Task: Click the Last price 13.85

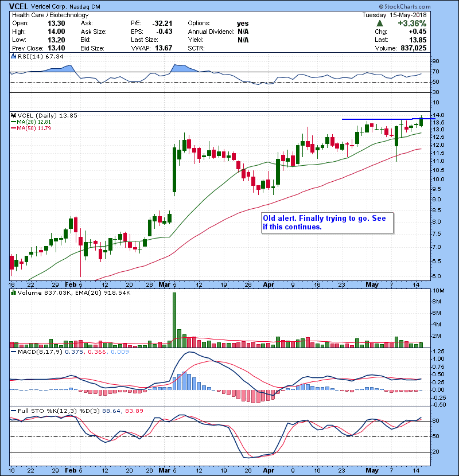Action: click(418, 40)
